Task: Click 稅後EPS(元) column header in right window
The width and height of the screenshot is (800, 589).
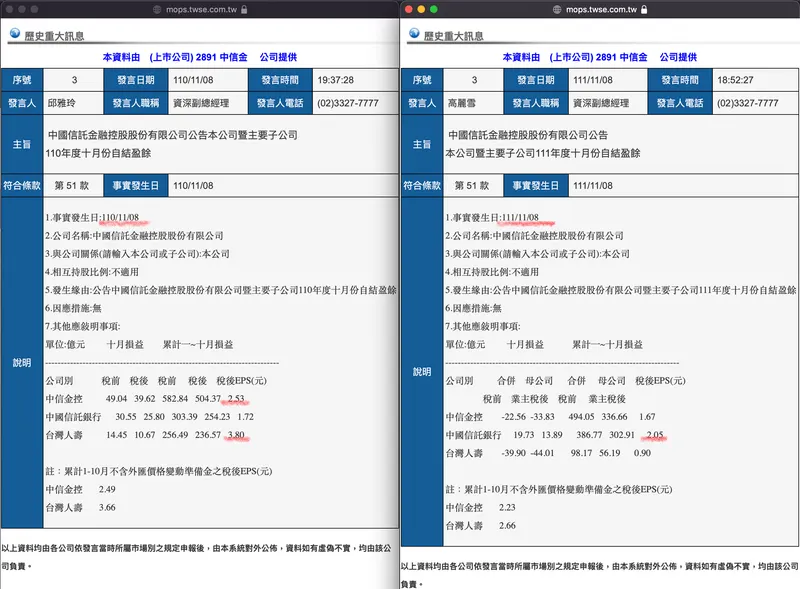Action: [660, 381]
